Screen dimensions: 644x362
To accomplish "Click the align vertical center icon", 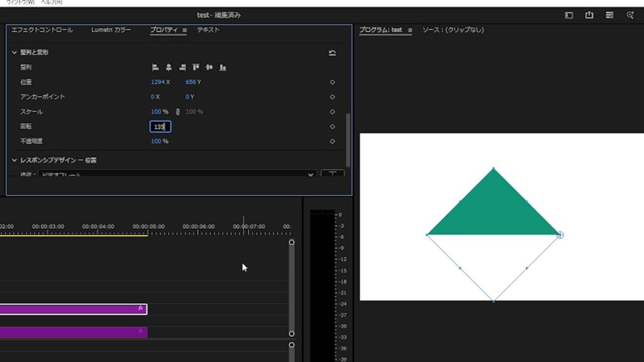I will coord(209,67).
